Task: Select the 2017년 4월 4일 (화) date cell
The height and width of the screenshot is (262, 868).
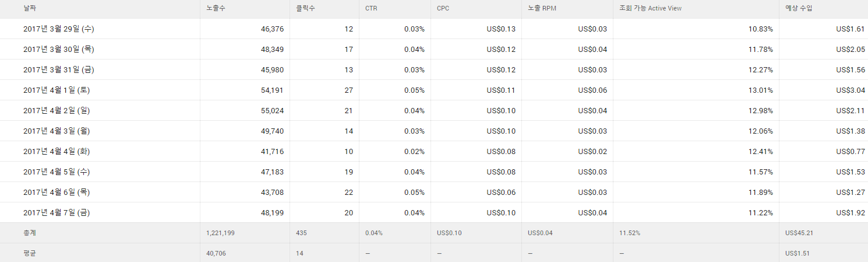Action: tap(56, 152)
